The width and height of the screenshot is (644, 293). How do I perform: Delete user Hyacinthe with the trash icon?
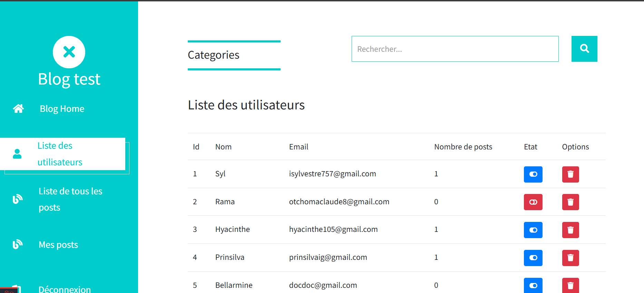point(570,230)
